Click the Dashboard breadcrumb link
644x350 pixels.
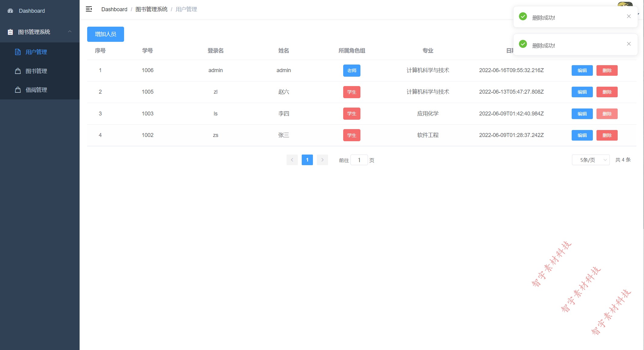(x=114, y=9)
